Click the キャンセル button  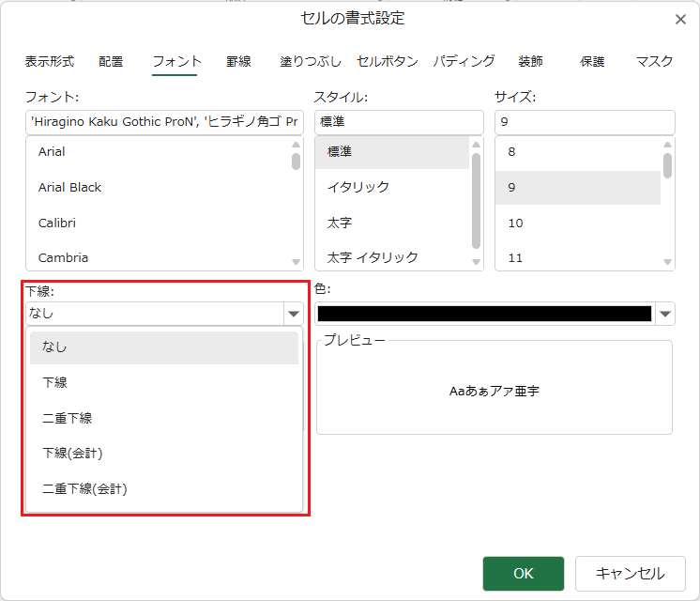(x=630, y=574)
